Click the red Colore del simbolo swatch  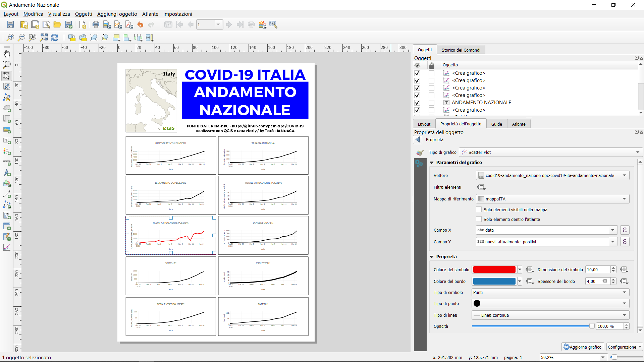(494, 269)
